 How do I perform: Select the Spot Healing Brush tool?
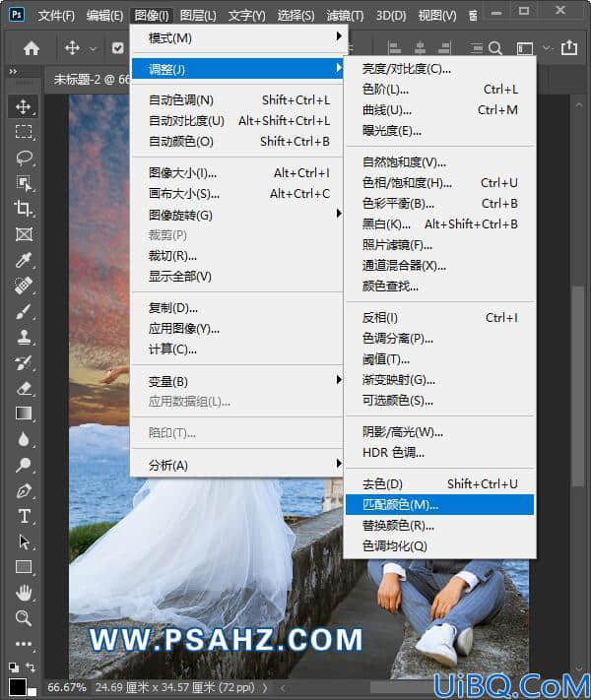(x=24, y=286)
